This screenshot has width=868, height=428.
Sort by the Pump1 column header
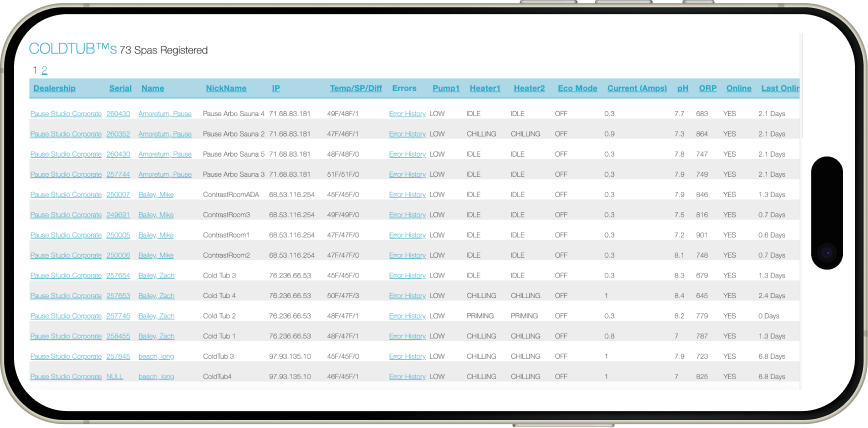pyautogui.click(x=446, y=88)
